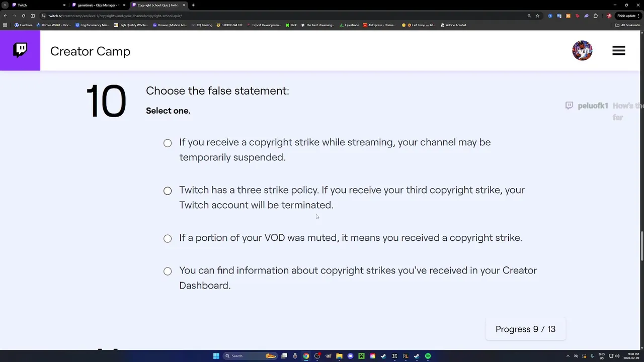The image size is (644, 362).
Task: Click the Twitch logo in the header
Action: coord(20,50)
